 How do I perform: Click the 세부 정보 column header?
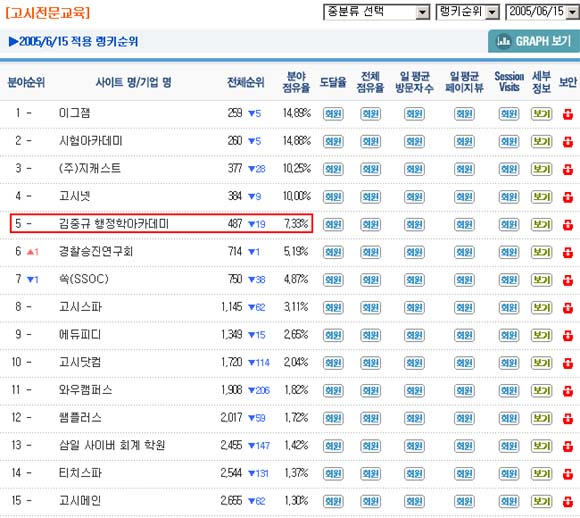coord(542,82)
